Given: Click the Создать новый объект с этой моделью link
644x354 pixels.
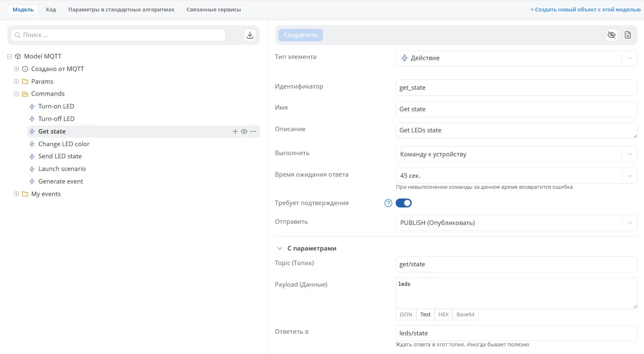Looking at the screenshot, I should coord(586,9).
